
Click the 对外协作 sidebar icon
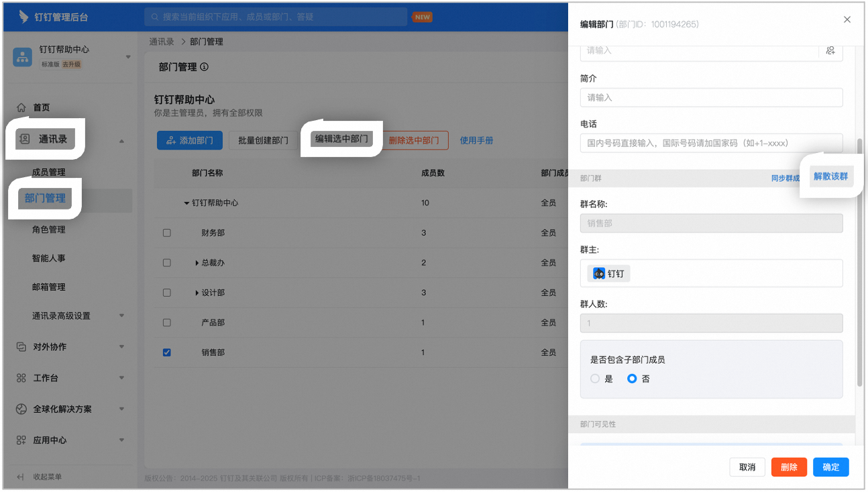21,347
